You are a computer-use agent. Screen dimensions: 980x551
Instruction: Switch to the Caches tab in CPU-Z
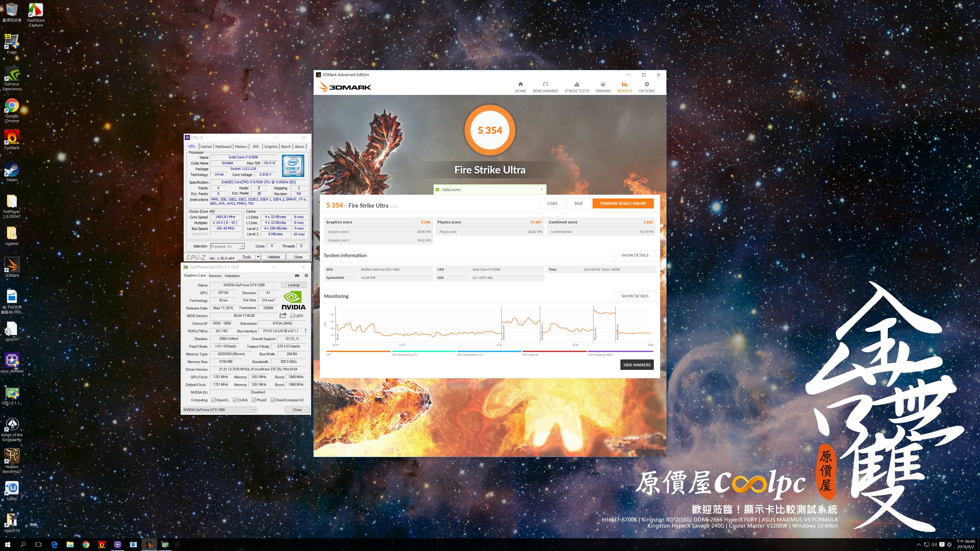[206, 146]
